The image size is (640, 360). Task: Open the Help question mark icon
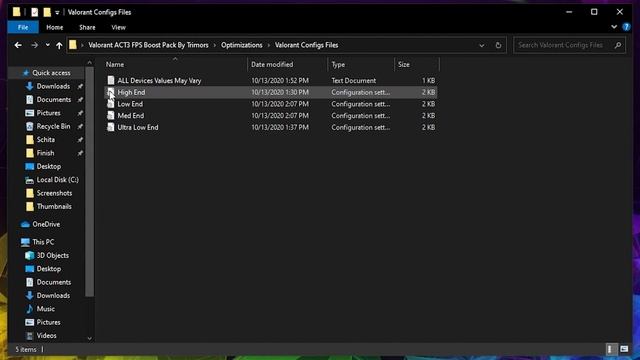click(x=626, y=27)
